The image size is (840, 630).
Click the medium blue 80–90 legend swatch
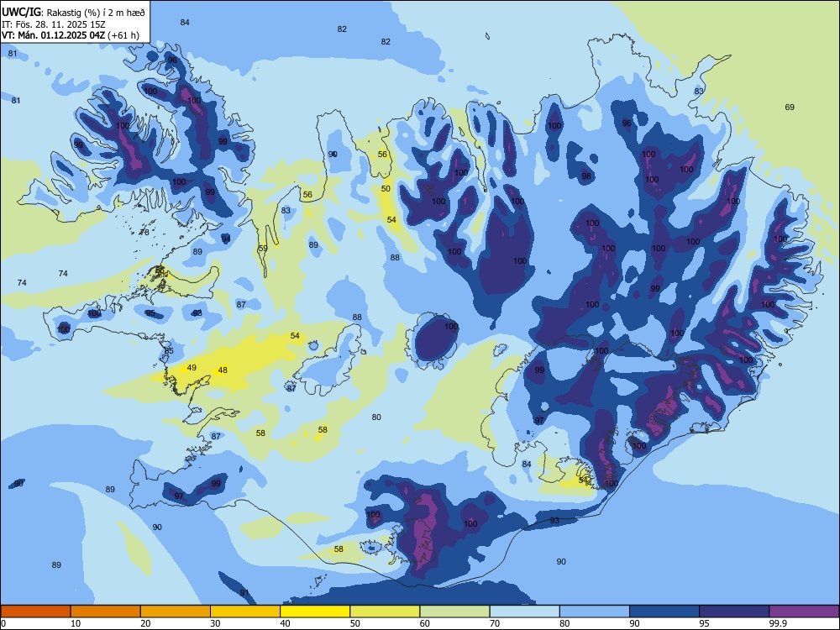pyautogui.click(x=595, y=612)
